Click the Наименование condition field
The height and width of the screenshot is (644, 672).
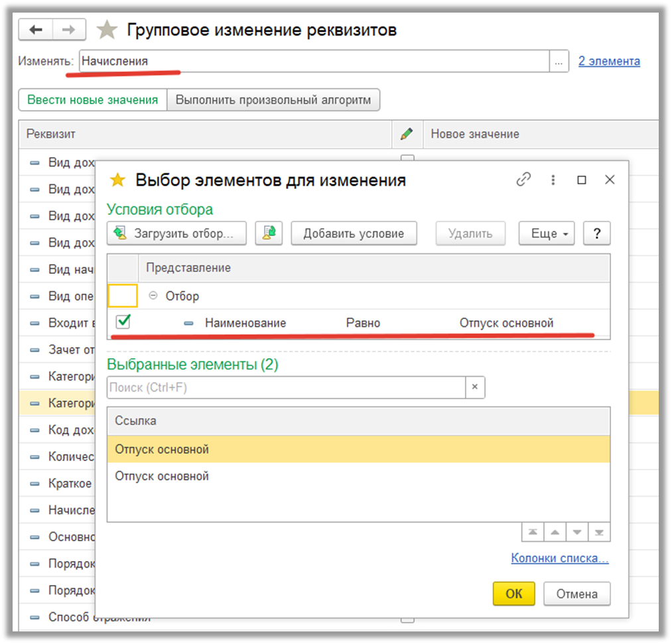[245, 322]
